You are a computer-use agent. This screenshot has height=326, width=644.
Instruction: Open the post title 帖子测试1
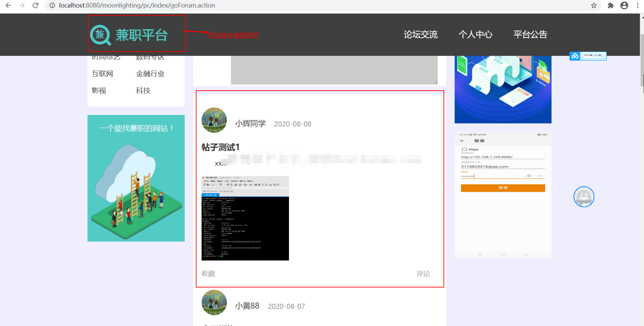(221, 147)
